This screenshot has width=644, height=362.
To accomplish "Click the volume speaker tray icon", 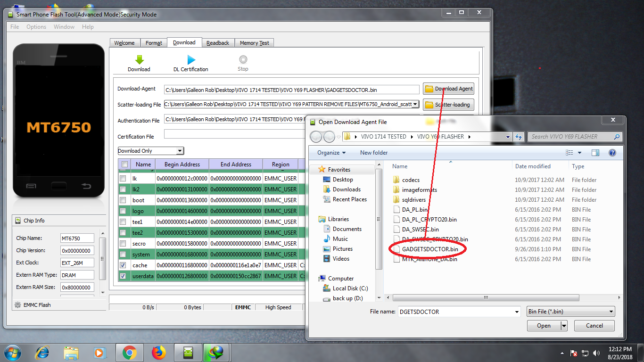I will (597, 353).
